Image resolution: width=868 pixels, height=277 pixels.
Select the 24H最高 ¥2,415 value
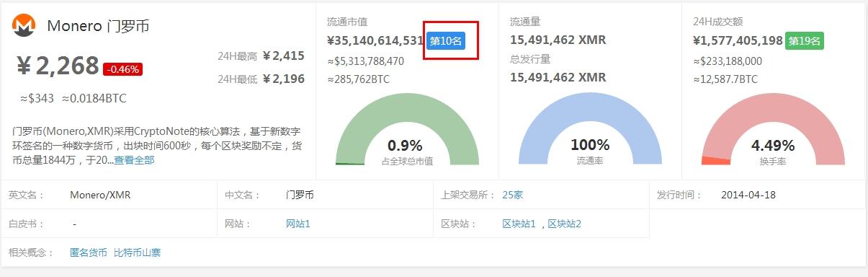coord(284,56)
